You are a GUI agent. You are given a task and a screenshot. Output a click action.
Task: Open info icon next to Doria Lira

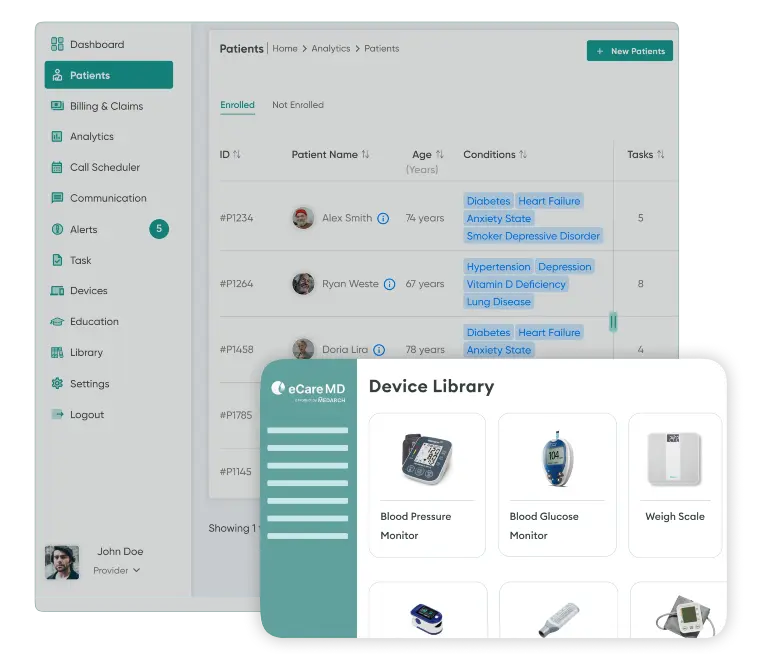pyautogui.click(x=379, y=350)
